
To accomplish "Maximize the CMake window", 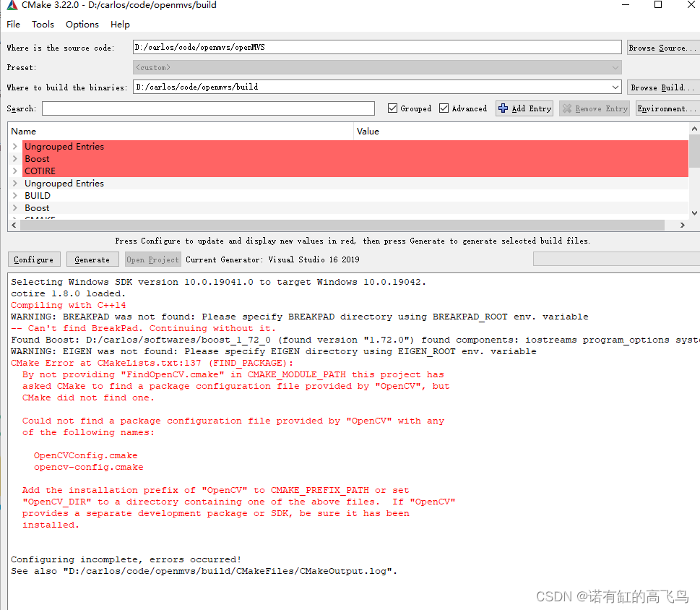I will pyautogui.click(x=658, y=5).
